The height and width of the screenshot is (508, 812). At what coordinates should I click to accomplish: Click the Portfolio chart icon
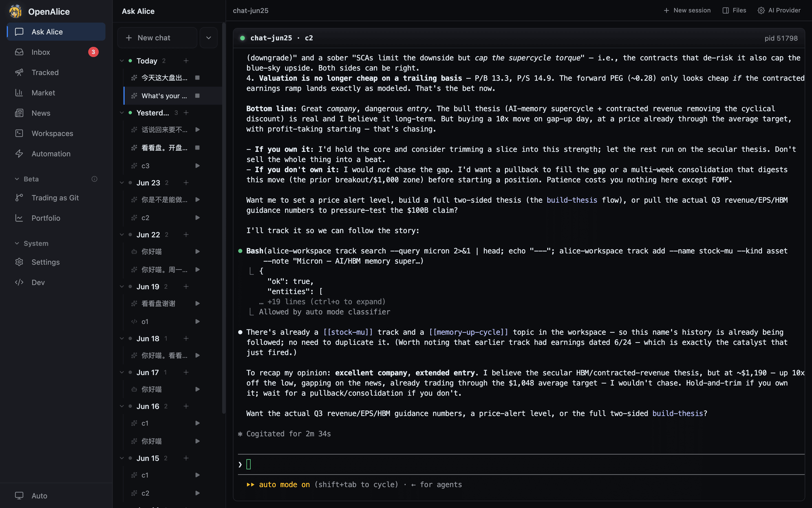coord(19,218)
